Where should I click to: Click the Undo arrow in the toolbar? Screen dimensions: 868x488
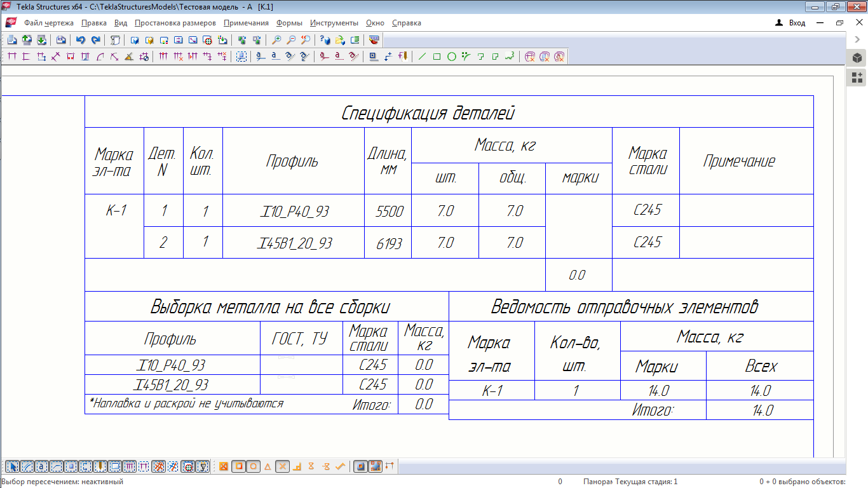pyautogui.click(x=81, y=40)
